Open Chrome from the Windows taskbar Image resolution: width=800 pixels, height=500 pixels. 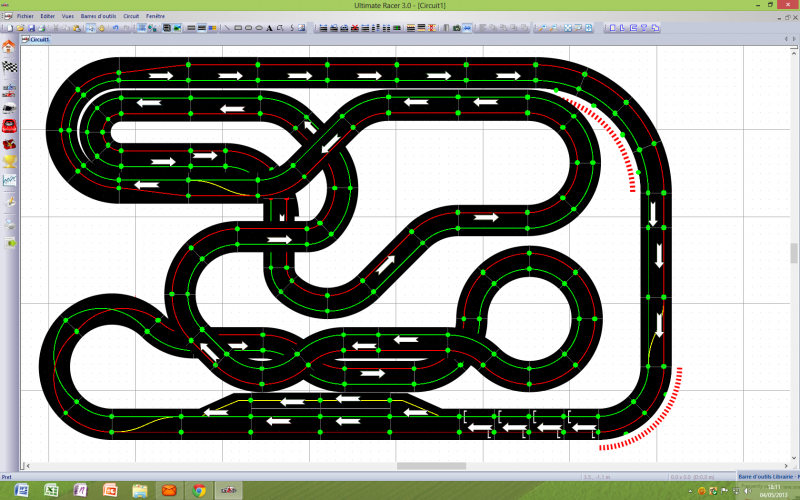pos(199,490)
